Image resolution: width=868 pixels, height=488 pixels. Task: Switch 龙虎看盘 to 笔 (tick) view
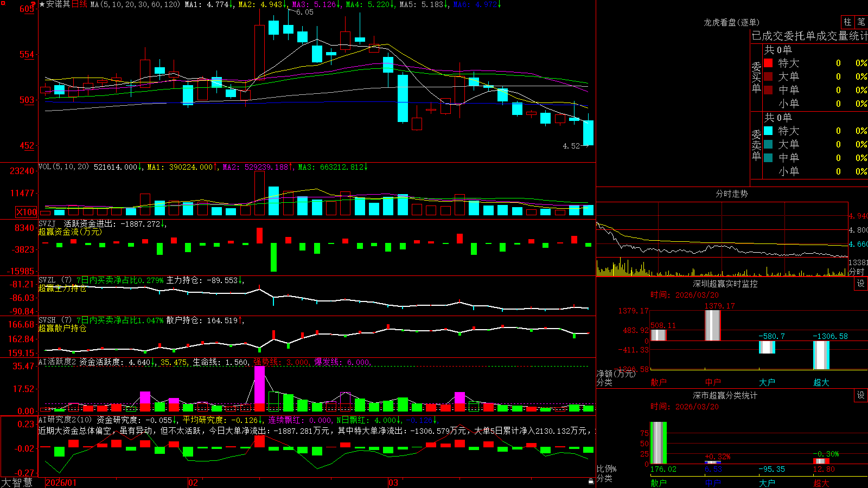click(x=861, y=22)
